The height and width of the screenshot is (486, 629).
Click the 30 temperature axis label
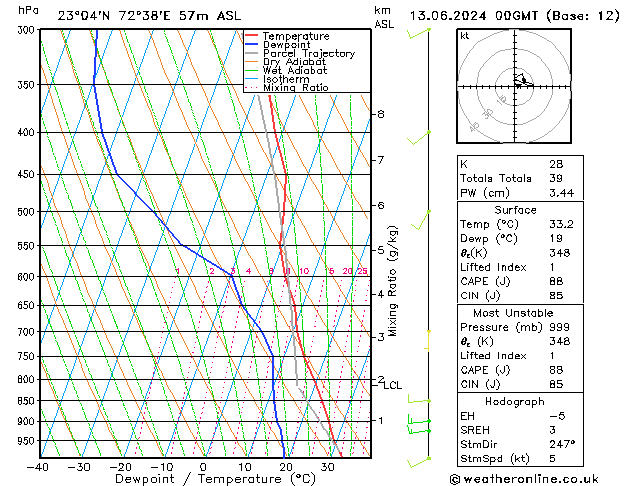327,467
